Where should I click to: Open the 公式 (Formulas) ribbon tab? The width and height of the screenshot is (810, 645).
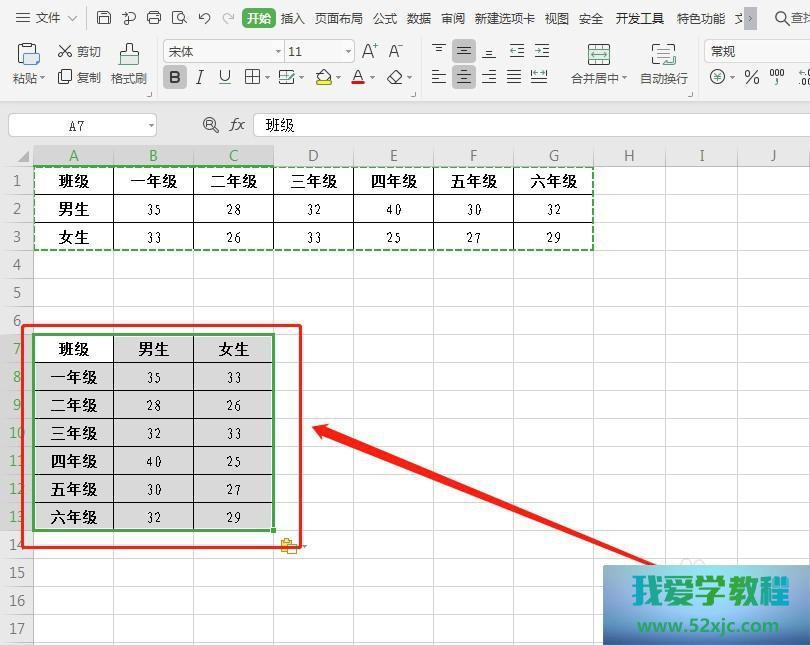click(x=385, y=18)
